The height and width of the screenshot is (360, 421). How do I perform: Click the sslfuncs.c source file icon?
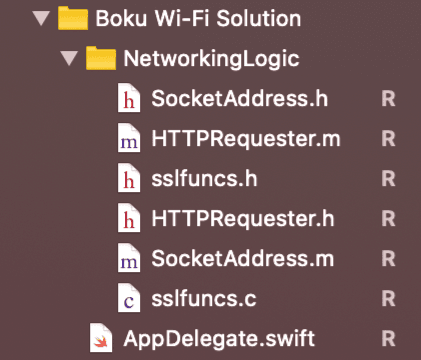(129, 298)
